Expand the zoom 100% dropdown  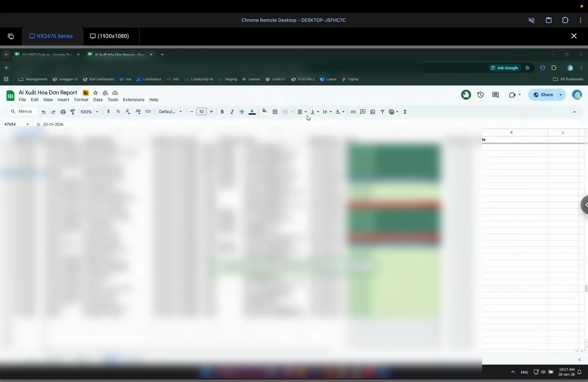[x=89, y=112]
